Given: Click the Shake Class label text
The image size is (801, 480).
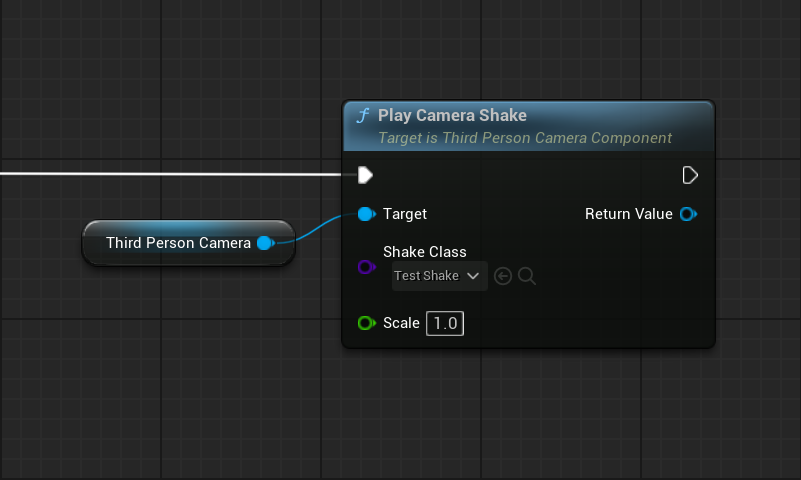Looking at the screenshot, I should coord(424,252).
